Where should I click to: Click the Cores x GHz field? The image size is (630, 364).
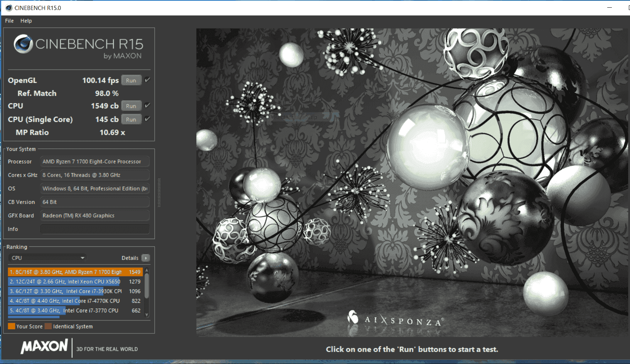click(95, 175)
